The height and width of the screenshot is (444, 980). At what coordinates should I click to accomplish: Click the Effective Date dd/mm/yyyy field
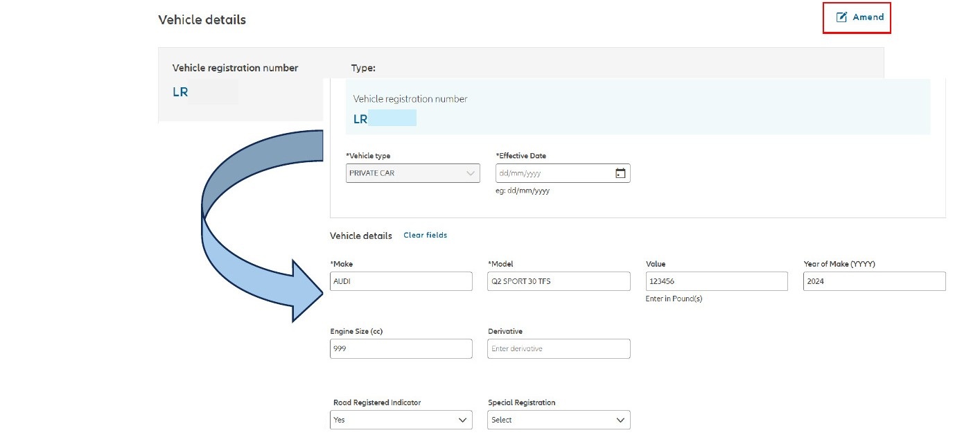click(x=563, y=173)
